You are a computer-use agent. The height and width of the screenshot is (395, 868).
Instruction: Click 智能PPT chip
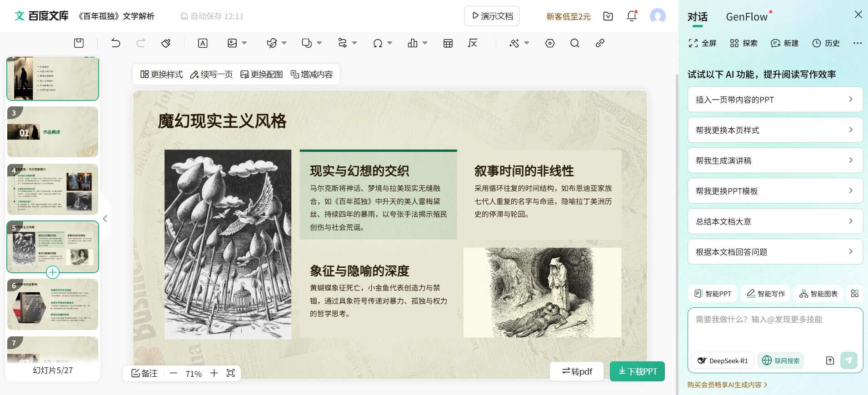pyautogui.click(x=713, y=294)
